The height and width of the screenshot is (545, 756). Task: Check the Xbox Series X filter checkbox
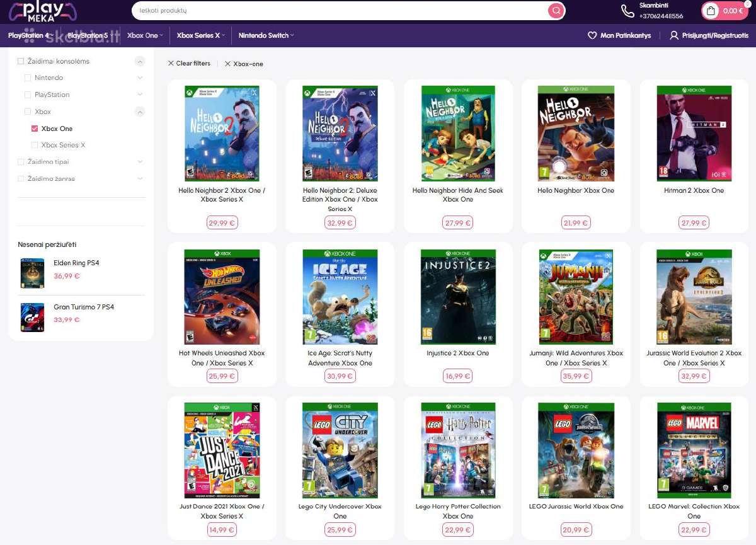click(35, 145)
